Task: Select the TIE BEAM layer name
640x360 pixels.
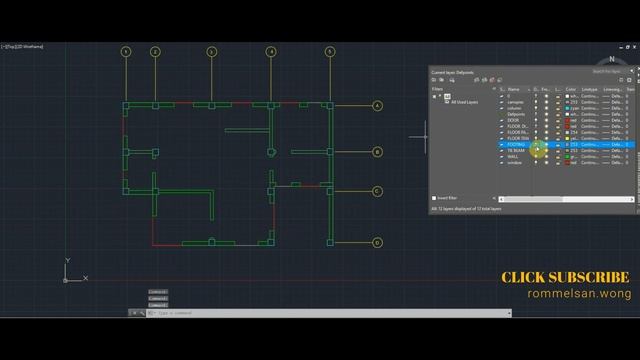Action: [x=516, y=151]
